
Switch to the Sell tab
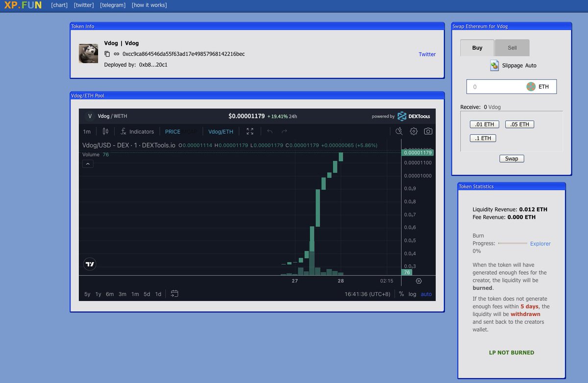[x=512, y=48]
